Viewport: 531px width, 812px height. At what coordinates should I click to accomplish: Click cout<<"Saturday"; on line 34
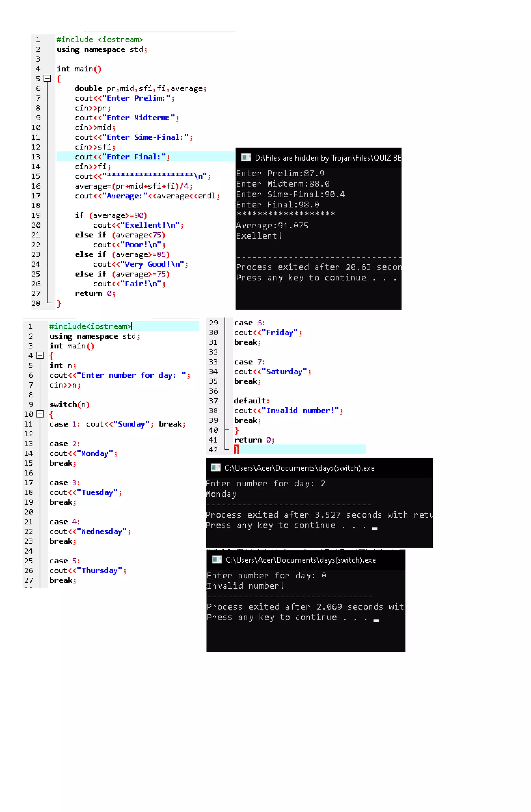pyautogui.click(x=272, y=372)
